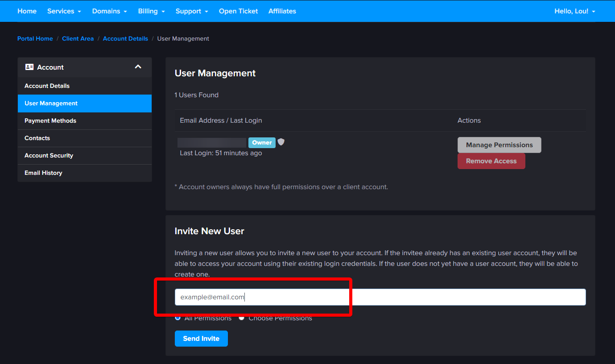Click the account owners permissions footnote

coord(281,187)
